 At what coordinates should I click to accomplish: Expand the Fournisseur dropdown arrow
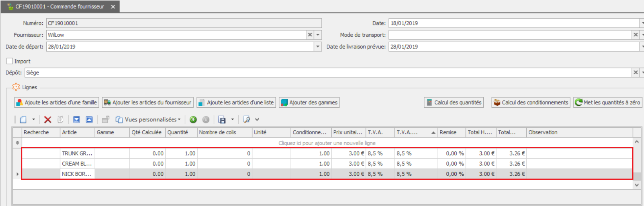(x=318, y=35)
